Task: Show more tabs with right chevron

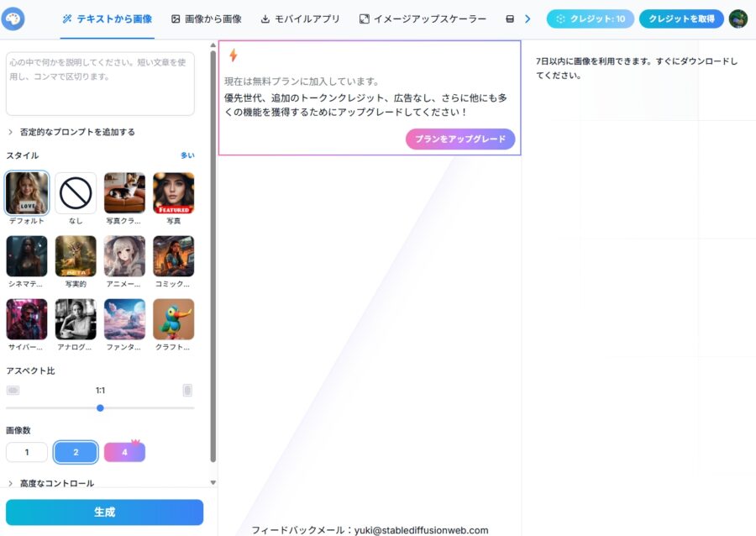Action: [528, 18]
